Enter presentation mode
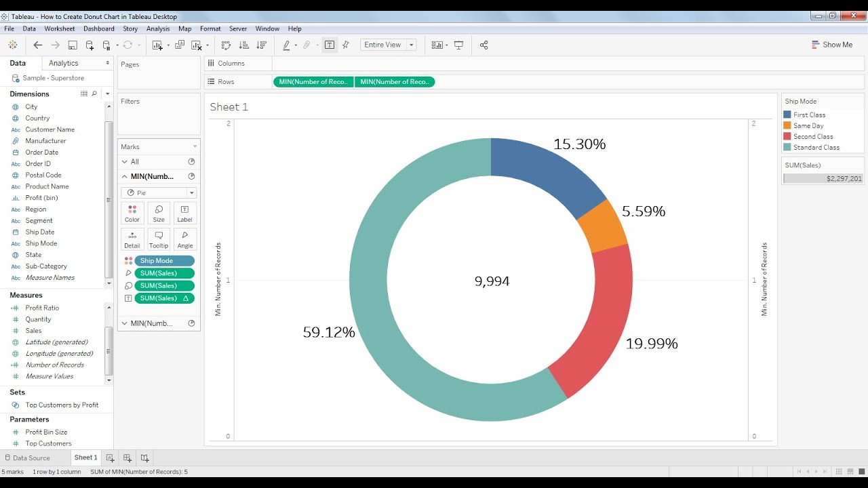 tap(459, 45)
